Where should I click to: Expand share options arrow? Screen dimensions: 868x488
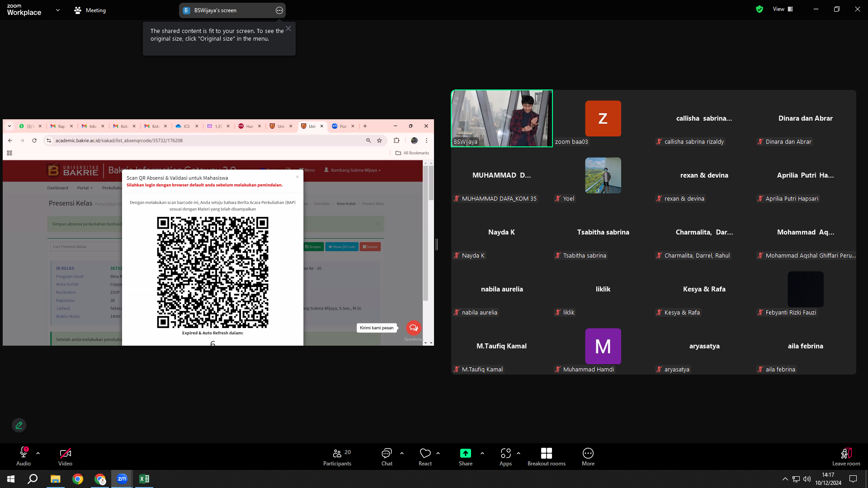coord(482,453)
